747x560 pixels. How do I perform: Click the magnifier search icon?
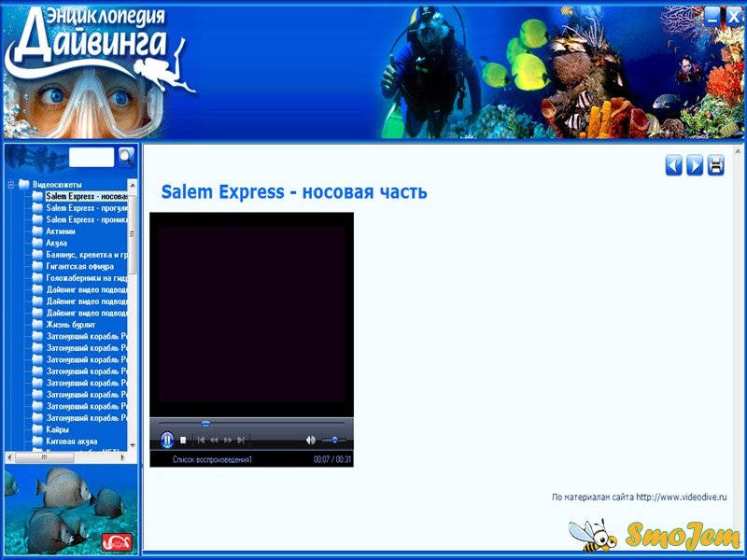pyautogui.click(x=126, y=157)
